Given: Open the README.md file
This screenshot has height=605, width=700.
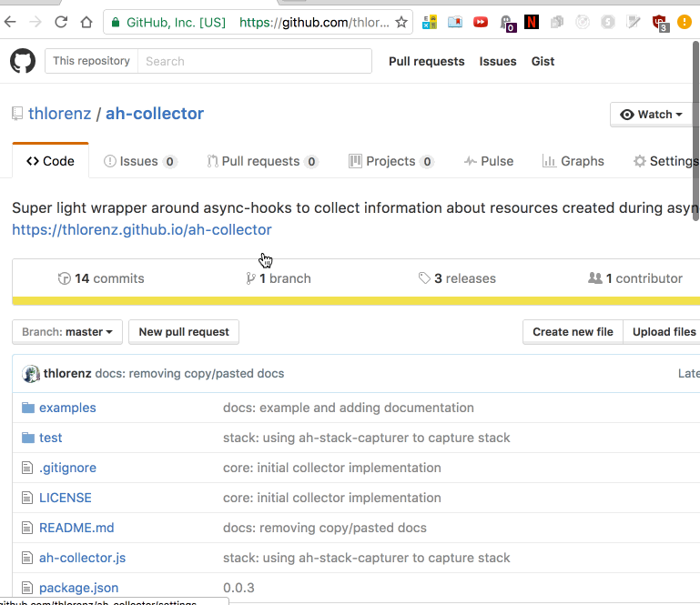Looking at the screenshot, I should click(x=76, y=528).
